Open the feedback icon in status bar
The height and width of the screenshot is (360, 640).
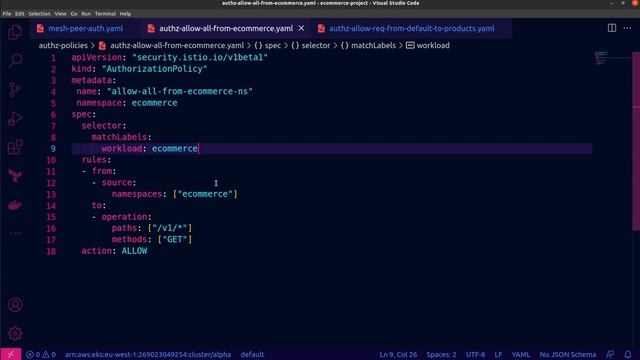(610, 354)
